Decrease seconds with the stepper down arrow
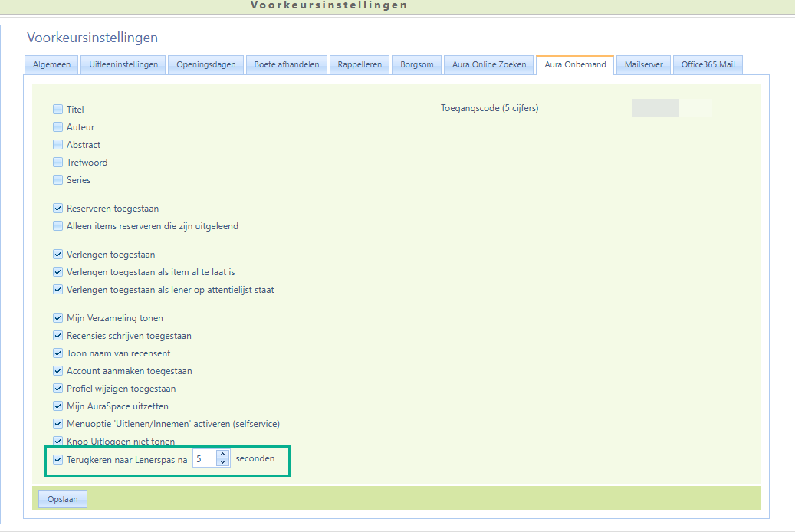The height and width of the screenshot is (532, 795). point(222,462)
